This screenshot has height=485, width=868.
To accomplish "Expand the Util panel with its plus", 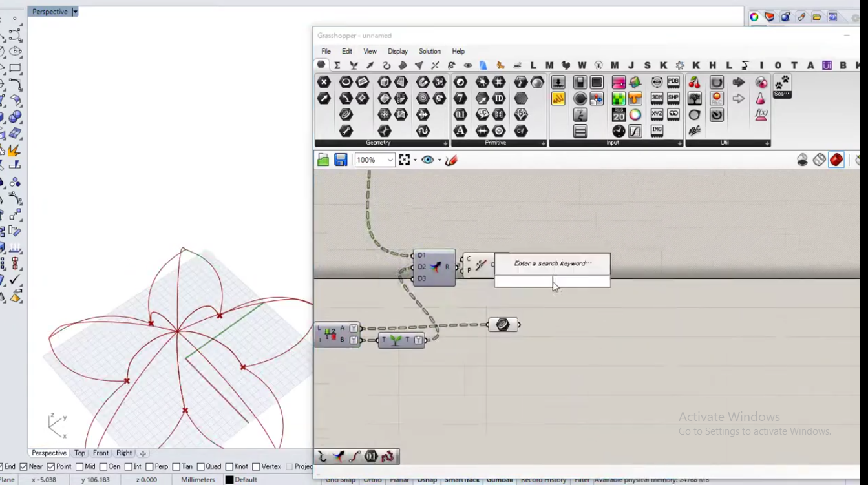I will click(x=768, y=143).
